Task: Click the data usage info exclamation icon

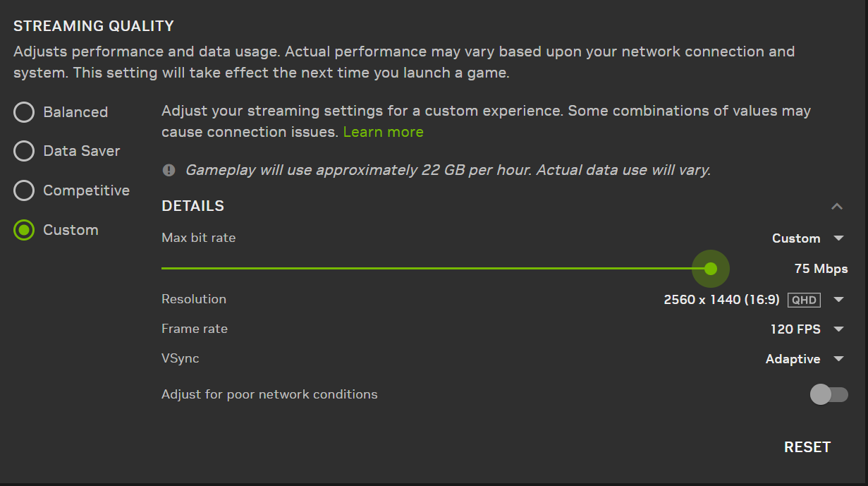Action: tap(169, 170)
